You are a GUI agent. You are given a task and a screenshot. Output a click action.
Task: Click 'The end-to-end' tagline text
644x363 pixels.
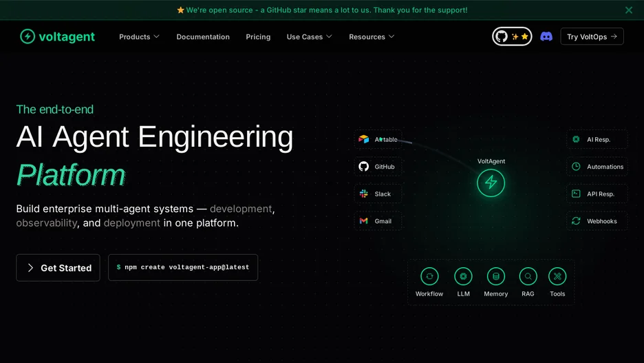click(54, 110)
